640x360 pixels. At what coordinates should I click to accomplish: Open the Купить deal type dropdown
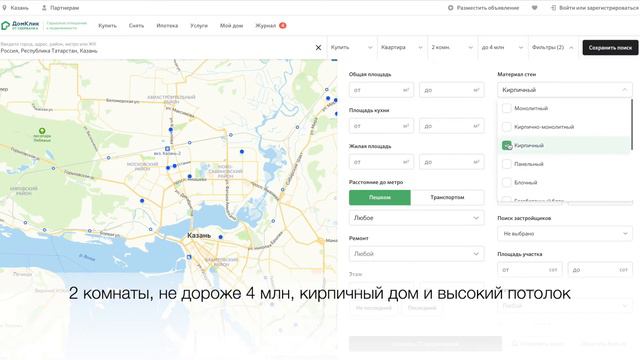coord(351,47)
